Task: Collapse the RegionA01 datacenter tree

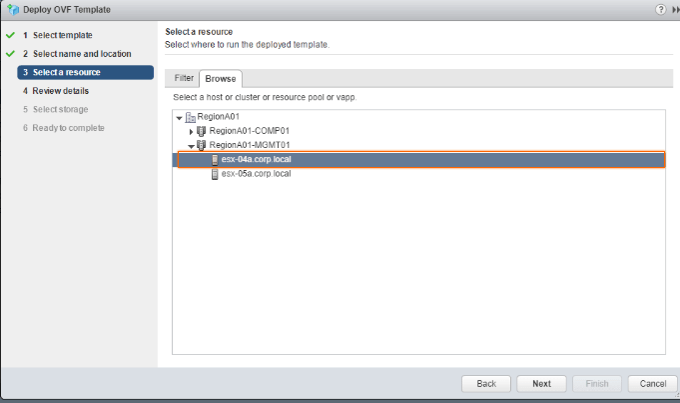Action: point(179,118)
